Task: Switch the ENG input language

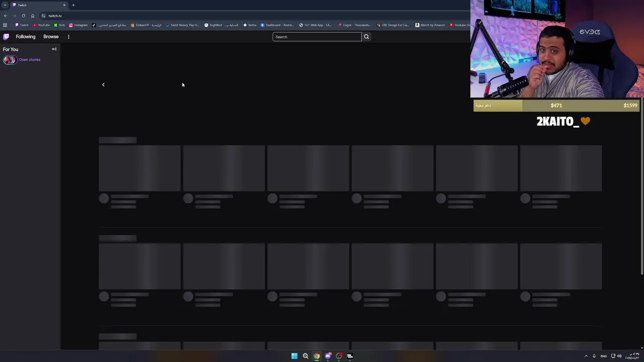Action: (x=603, y=356)
